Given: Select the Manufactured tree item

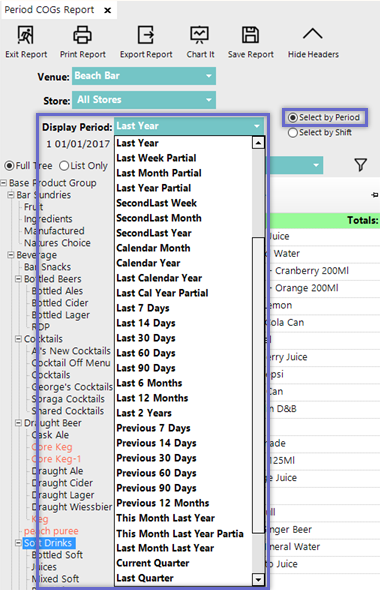Looking at the screenshot, I should (54, 231).
